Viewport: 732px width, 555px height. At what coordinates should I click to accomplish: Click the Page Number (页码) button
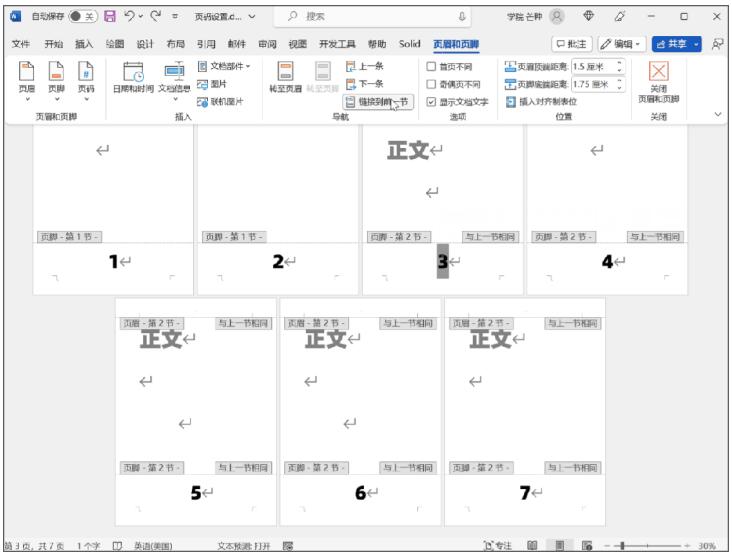coord(87,78)
